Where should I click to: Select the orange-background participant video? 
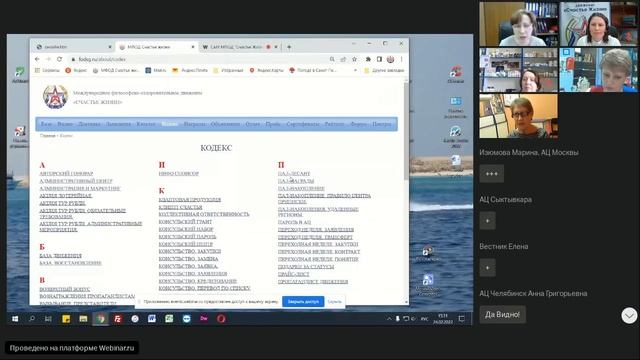click(x=518, y=116)
